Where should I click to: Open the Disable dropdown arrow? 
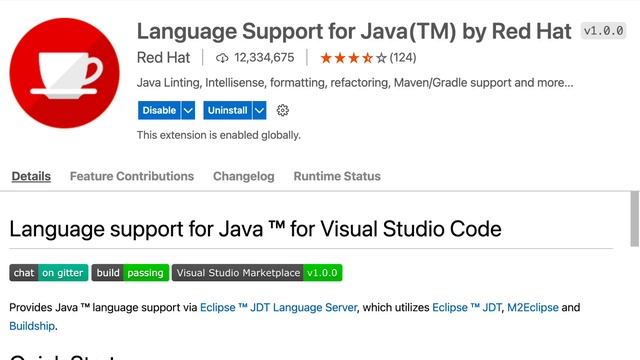click(x=188, y=110)
